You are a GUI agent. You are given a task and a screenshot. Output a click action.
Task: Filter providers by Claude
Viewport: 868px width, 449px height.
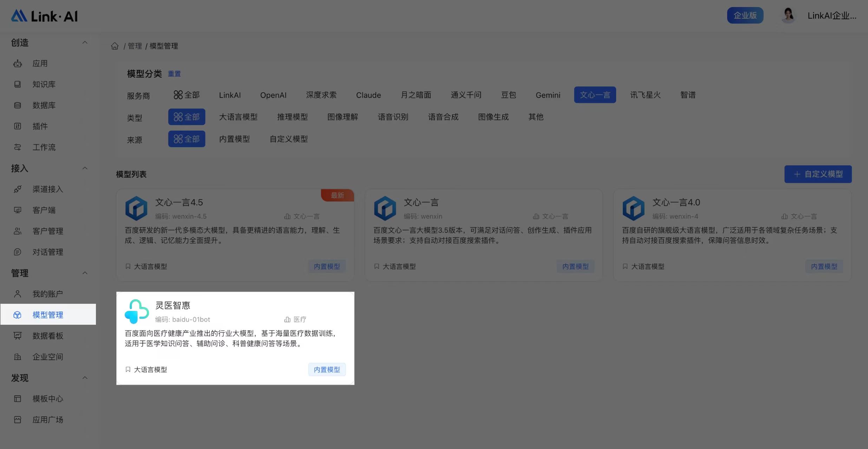click(x=368, y=95)
